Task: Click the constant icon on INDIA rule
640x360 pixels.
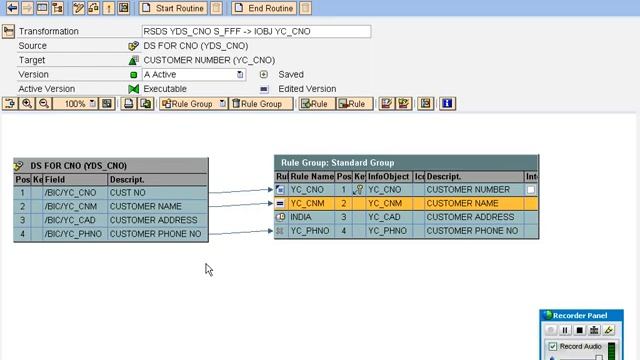Action: 280,217
